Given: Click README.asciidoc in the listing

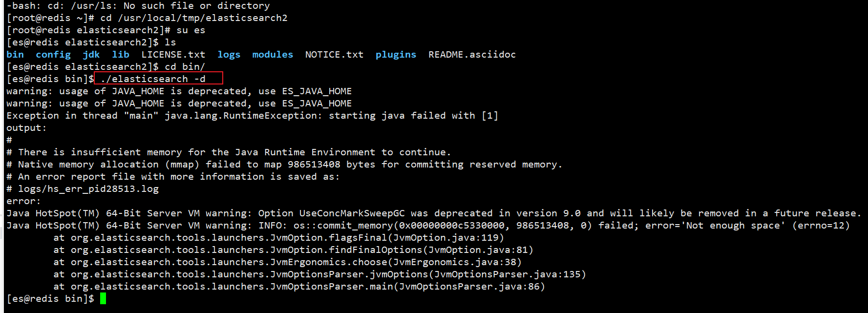Looking at the screenshot, I should pos(472,54).
